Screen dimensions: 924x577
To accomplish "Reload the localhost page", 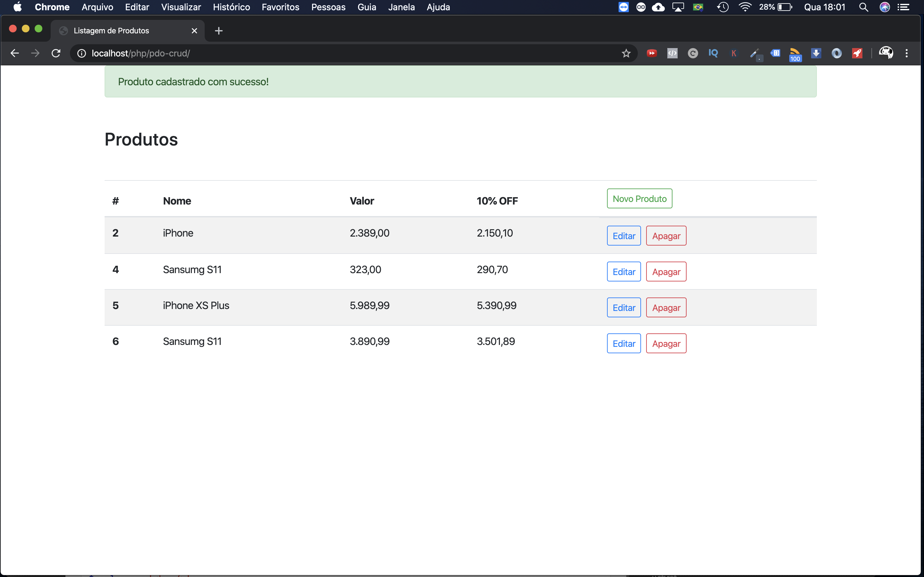I will coord(56,54).
